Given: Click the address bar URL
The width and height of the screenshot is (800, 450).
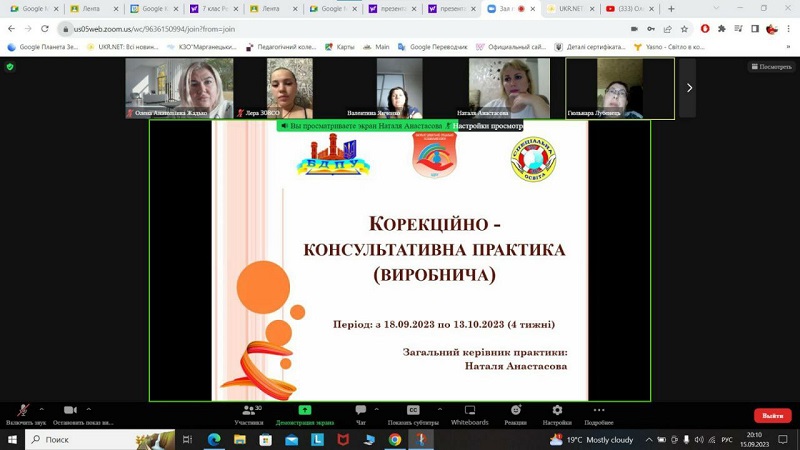Looking at the screenshot, I should [155, 29].
